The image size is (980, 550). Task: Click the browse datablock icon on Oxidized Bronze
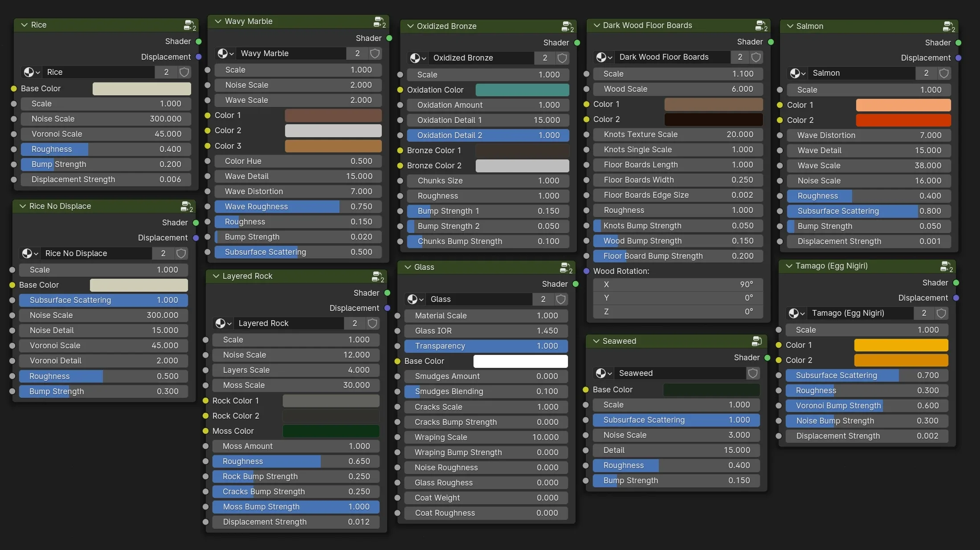coord(417,58)
